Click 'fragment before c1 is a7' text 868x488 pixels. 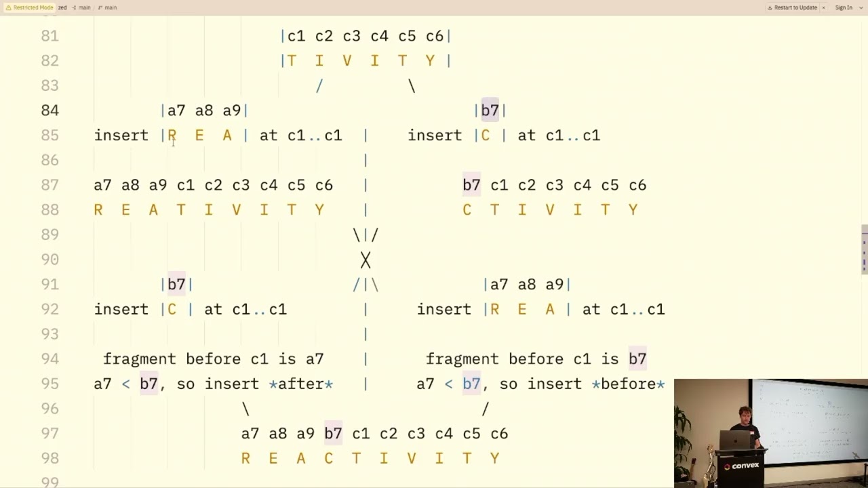(214, 359)
